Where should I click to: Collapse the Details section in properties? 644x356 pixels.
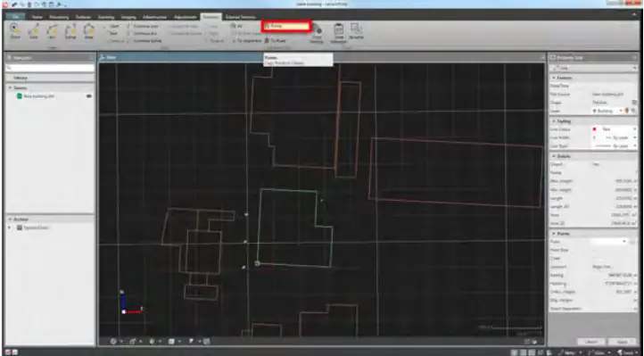(554, 156)
